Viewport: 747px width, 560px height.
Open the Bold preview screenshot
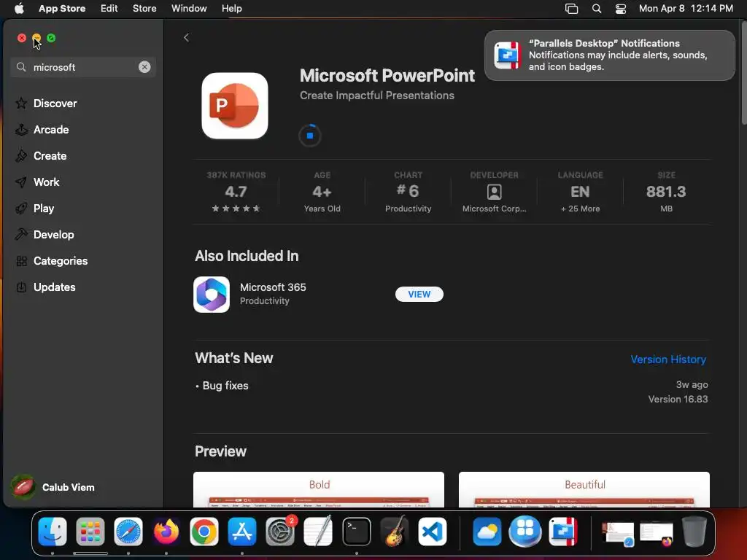click(x=319, y=489)
